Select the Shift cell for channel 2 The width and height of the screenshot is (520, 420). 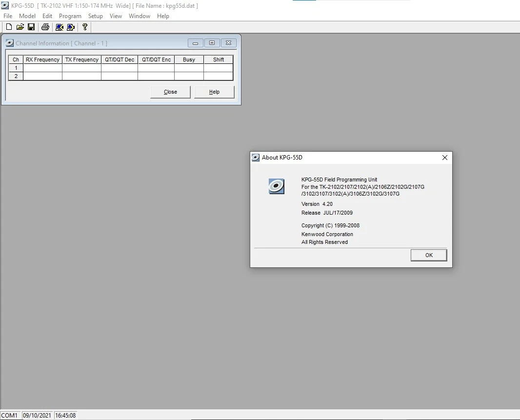pos(218,76)
